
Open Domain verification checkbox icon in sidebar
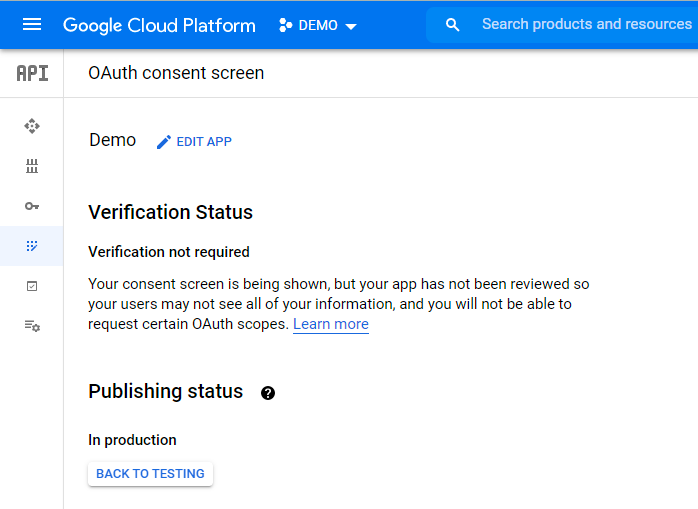32,286
